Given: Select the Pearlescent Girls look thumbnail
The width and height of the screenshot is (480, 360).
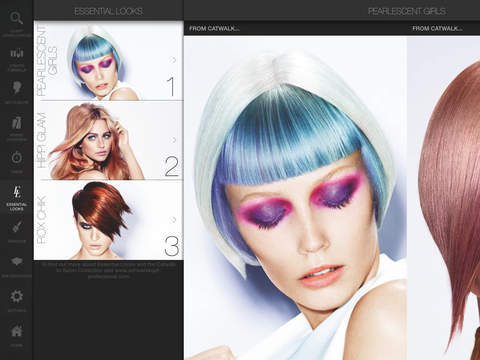Looking at the screenshot, I should (x=109, y=61).
